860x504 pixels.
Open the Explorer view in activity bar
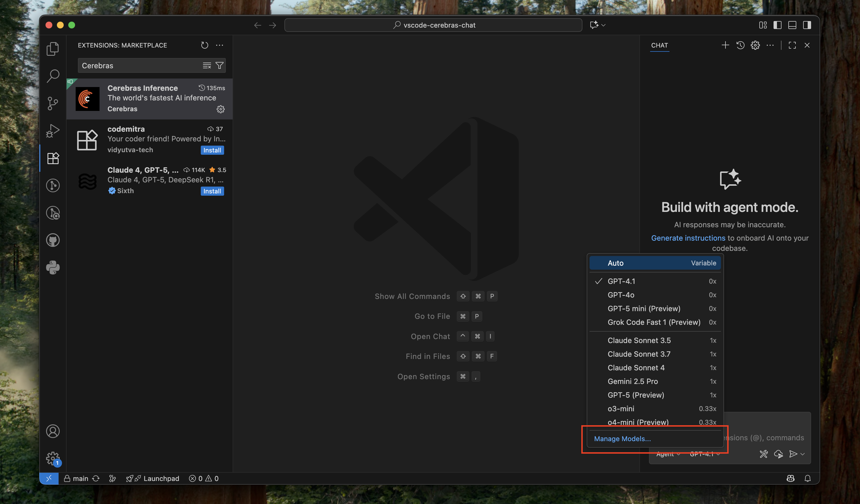point(53,49)
